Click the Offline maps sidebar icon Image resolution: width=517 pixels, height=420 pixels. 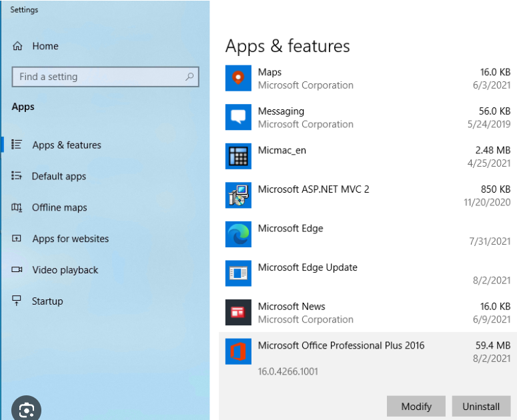pyautogui.click(x=17, y=207)
